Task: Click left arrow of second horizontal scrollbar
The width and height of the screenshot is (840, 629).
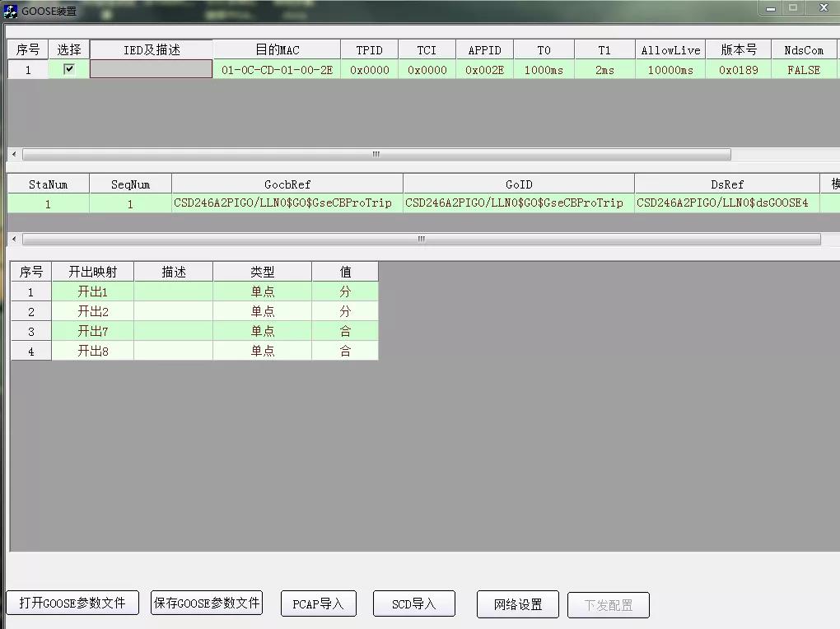Action: 13,240
